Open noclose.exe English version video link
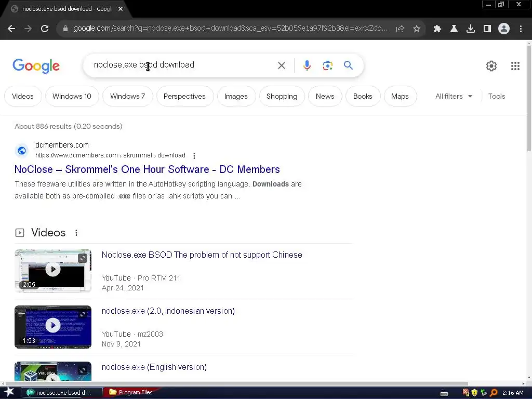Image resolution: width=532 pixels, height=399 pixels. 154,367
